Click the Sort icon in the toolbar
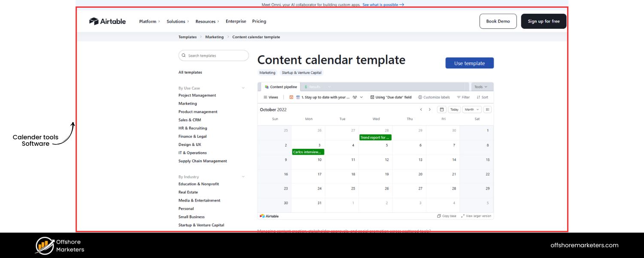644x258 pixels. (x=478, y=97)
